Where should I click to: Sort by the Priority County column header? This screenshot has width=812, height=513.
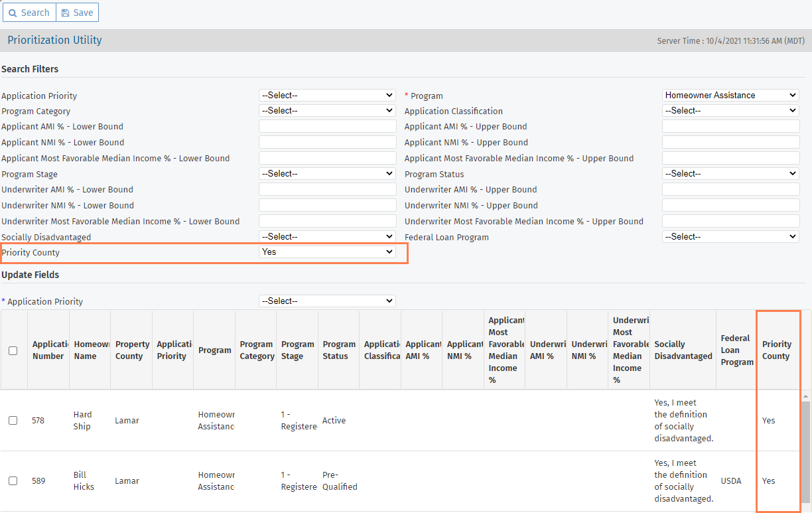pos(776,350)
